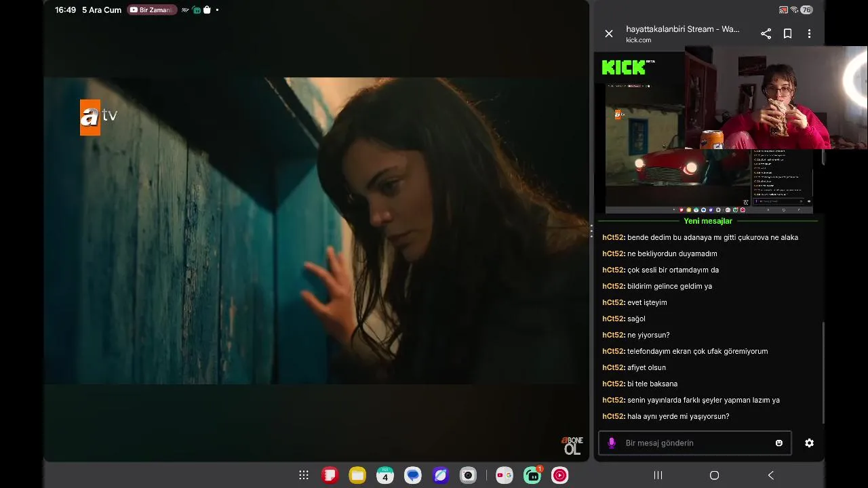
Task: Tap the cast icon in status bar
Action: click(783, 10)
